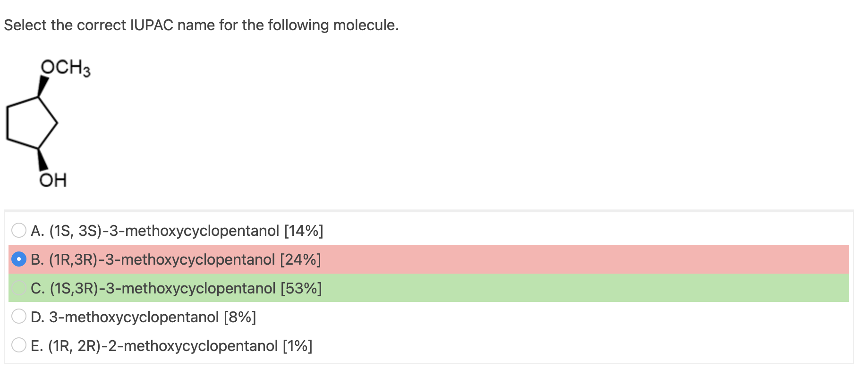
Task: Select radio button for option A
Action: point(18,231)
